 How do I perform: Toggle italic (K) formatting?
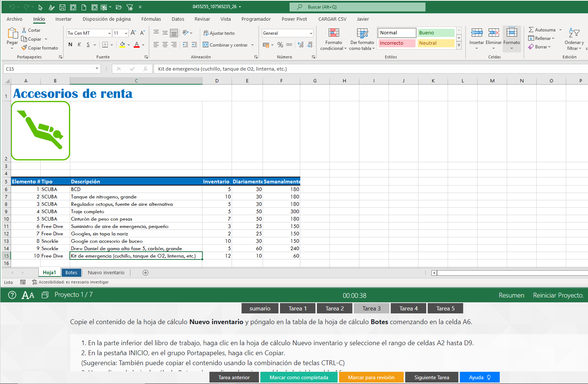click(79, 45)
